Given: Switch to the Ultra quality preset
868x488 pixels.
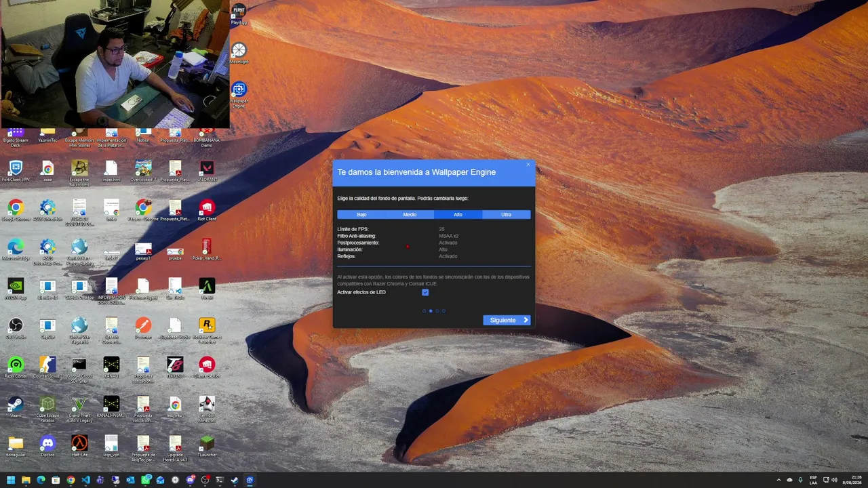Looking at the screenshot, I should click(x=506, y=215).
